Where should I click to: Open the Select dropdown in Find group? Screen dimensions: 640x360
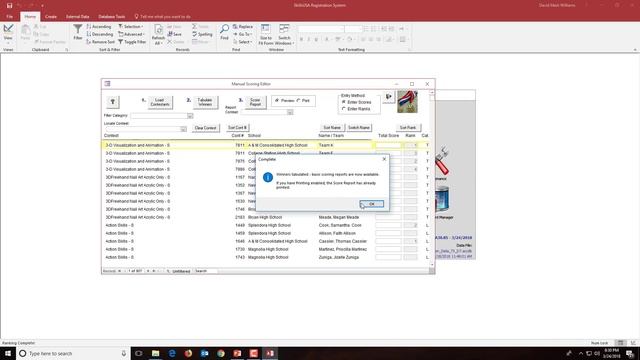pos(242,42)
